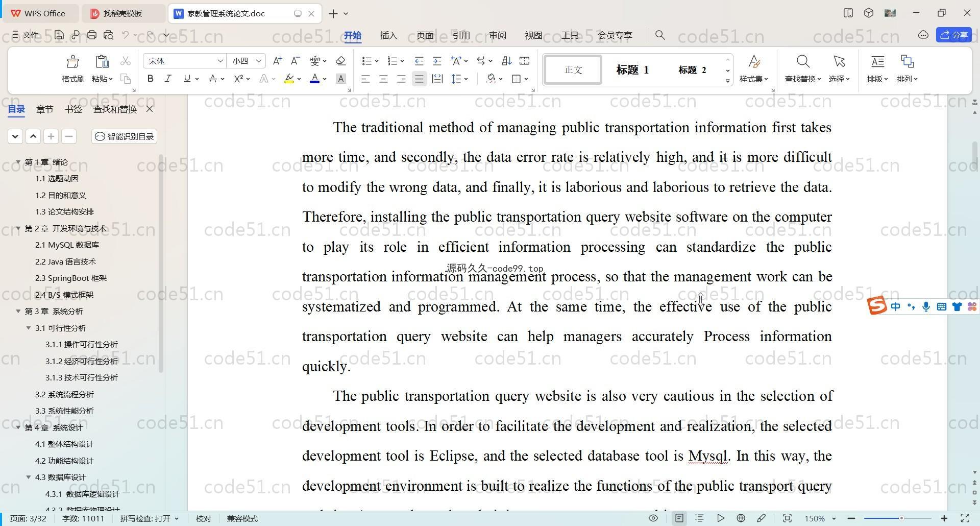The height and width of the screenshot is (526, 980).
Task: Go to 2.3 SpringBoot 框架 outline entry
Action: click(x=71, y=278)
